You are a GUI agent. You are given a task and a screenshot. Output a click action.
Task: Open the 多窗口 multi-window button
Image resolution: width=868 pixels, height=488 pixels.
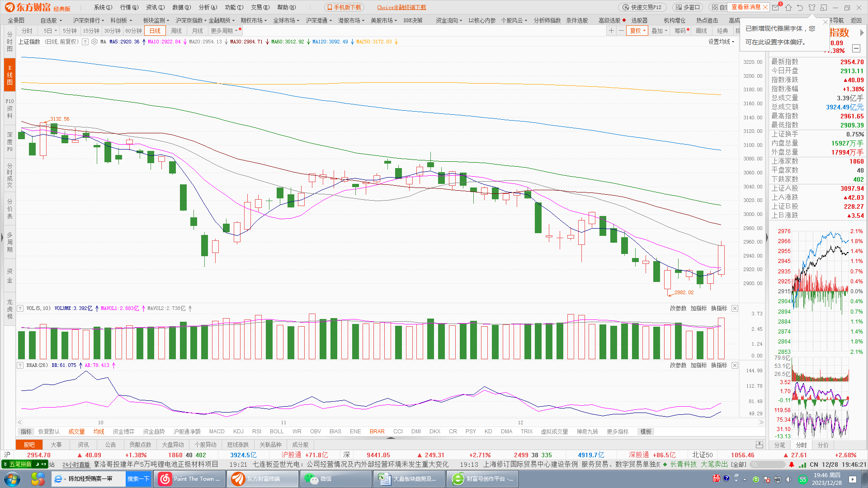tap(688, 7)
